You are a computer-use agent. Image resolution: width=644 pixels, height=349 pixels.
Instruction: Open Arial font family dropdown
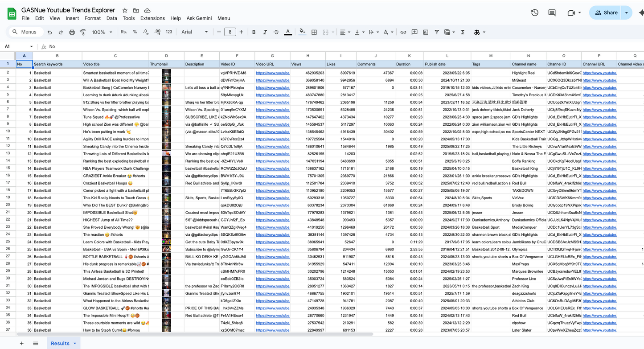click(195, 32)
